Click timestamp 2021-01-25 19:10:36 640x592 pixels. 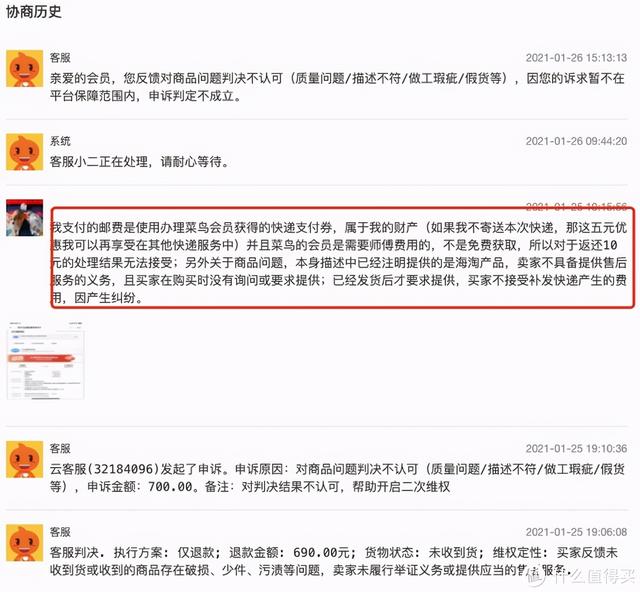(576, 449)
